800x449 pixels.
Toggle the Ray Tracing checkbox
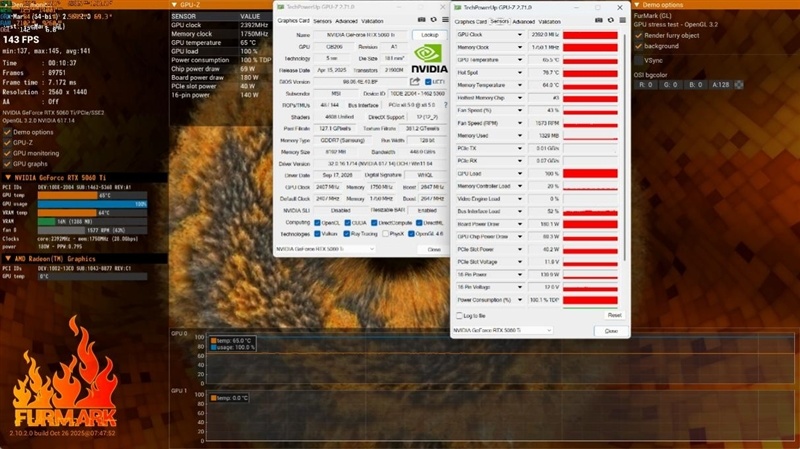[x=346, y=234]
